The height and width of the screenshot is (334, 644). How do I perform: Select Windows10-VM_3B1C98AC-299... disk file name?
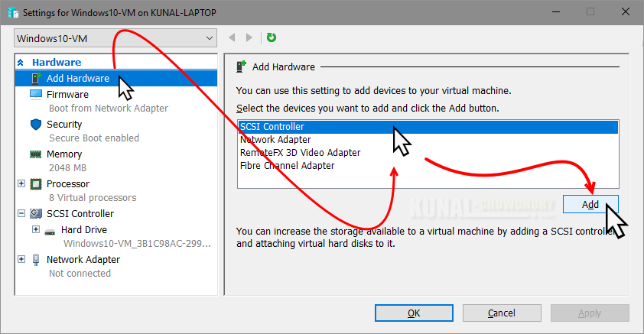137,244
